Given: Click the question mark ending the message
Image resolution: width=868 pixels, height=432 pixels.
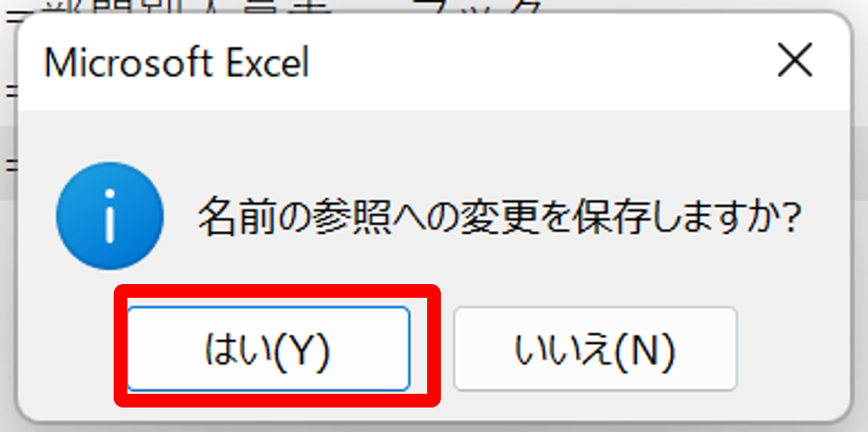Looking at the screenshot, I should point(788,216).
